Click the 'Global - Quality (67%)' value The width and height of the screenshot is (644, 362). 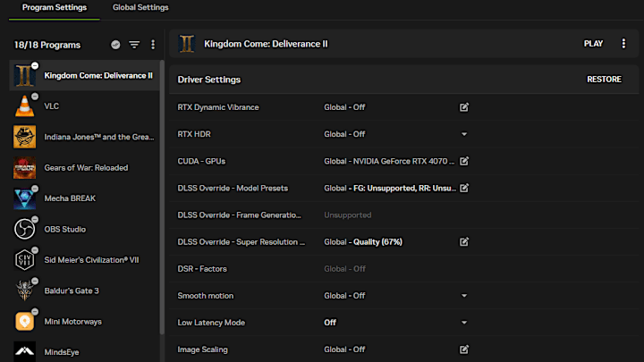(363, 242)
